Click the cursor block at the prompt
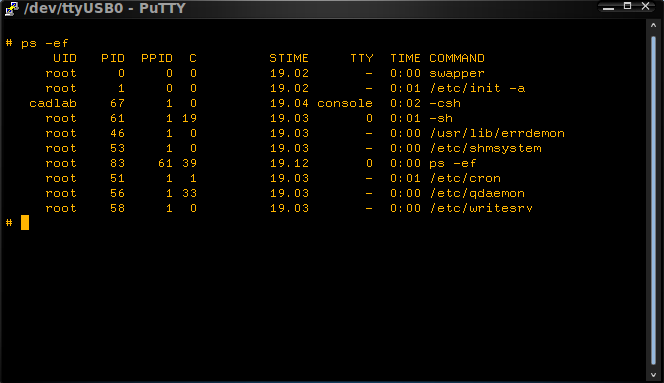 point(25,222)
